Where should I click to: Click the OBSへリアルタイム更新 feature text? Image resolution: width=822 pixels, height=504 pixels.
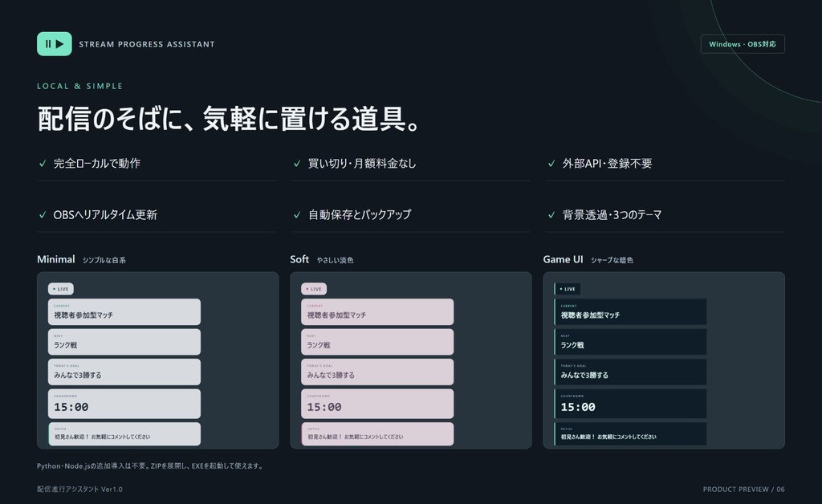pyautogui.click(x=105, y=215)
